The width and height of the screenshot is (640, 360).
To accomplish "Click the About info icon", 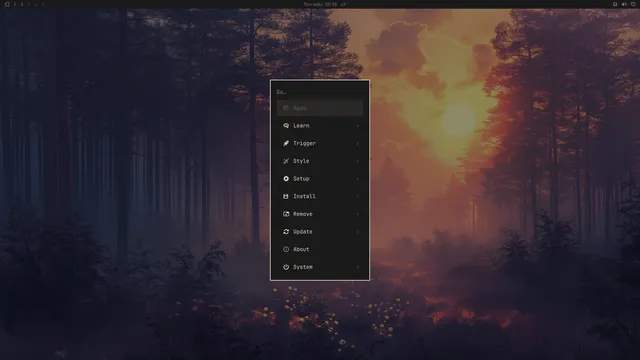I will coord(286,249).
